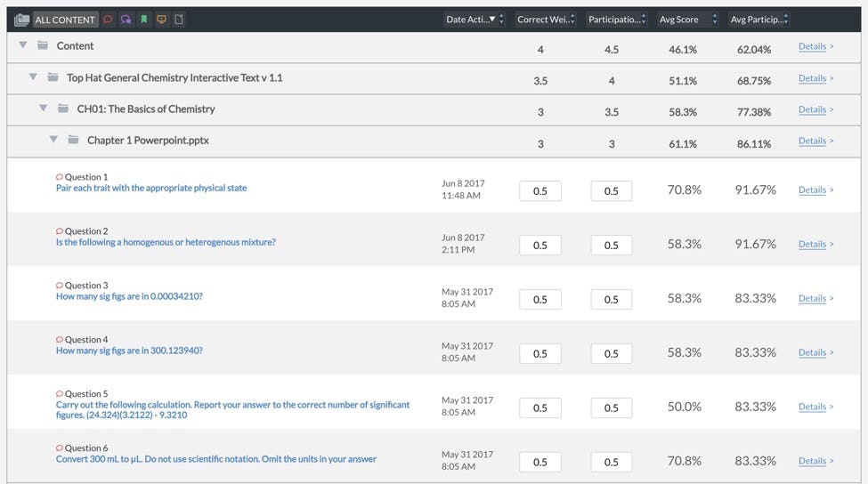
Task: Click folder icon next to CH01 Basics of Chemistry
Action: (x=62, y=109)
